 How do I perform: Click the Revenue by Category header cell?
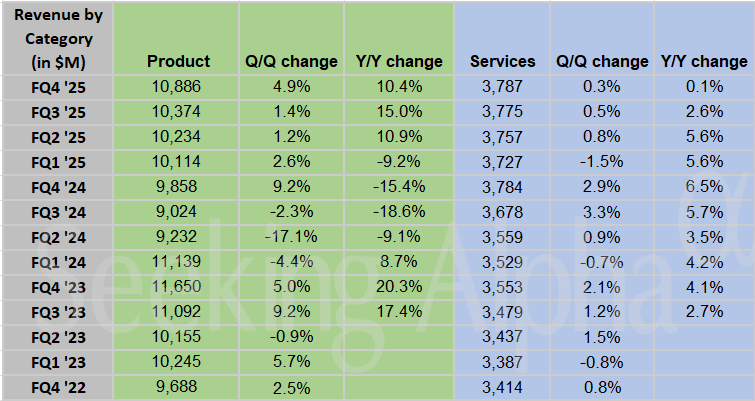[56, 38]
